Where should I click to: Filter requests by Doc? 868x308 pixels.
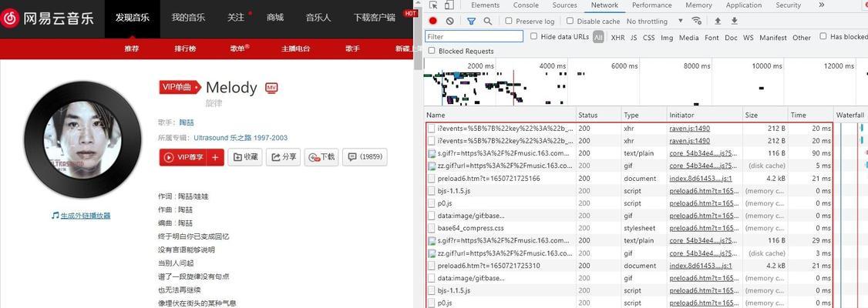pyautogui.click(x=732, y=38)
